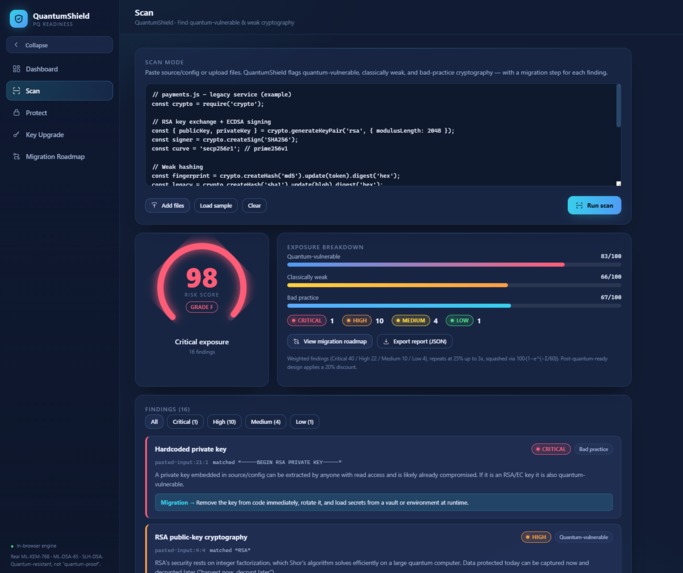
Task: Click the 'Critical exposure' label
Action: coord(202,342)
